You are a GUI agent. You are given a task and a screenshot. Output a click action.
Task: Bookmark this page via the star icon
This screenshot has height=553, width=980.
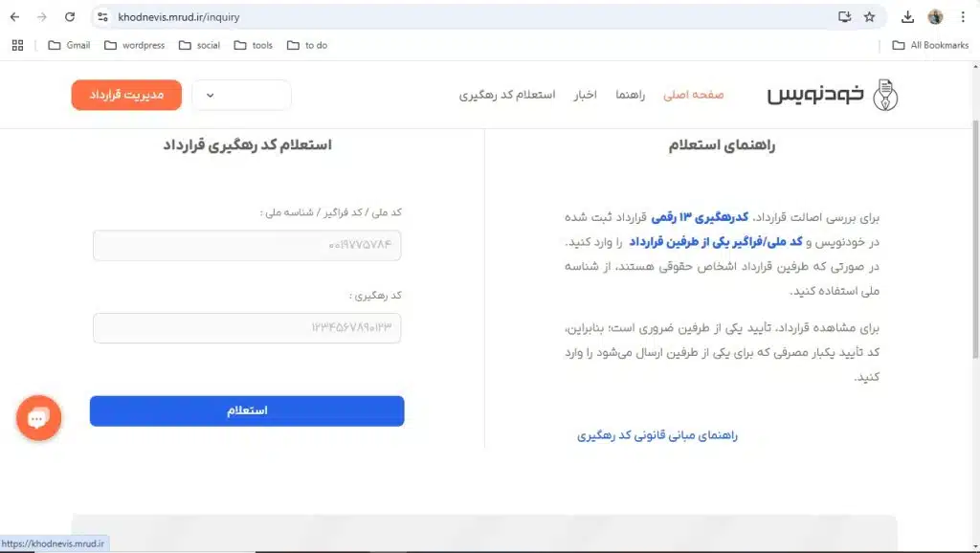[869, 16]
